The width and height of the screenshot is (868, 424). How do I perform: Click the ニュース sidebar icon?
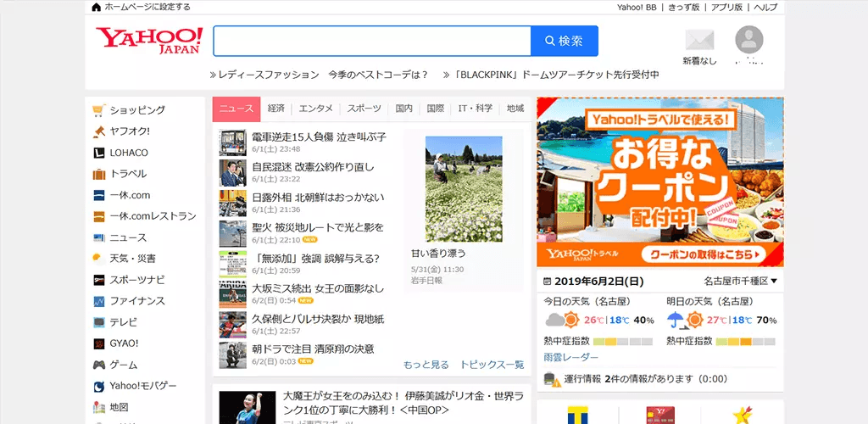[x=99, y=237]
